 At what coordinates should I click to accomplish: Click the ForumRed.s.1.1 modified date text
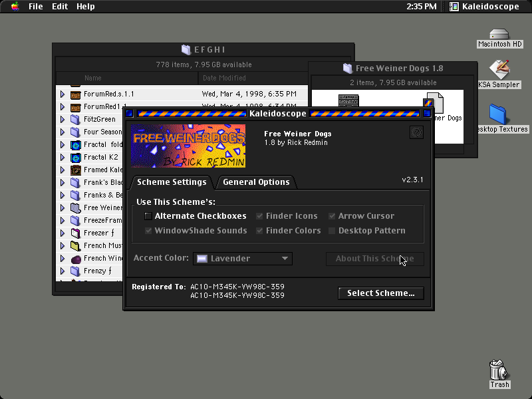pyautogui.click(x=249, y=94)
